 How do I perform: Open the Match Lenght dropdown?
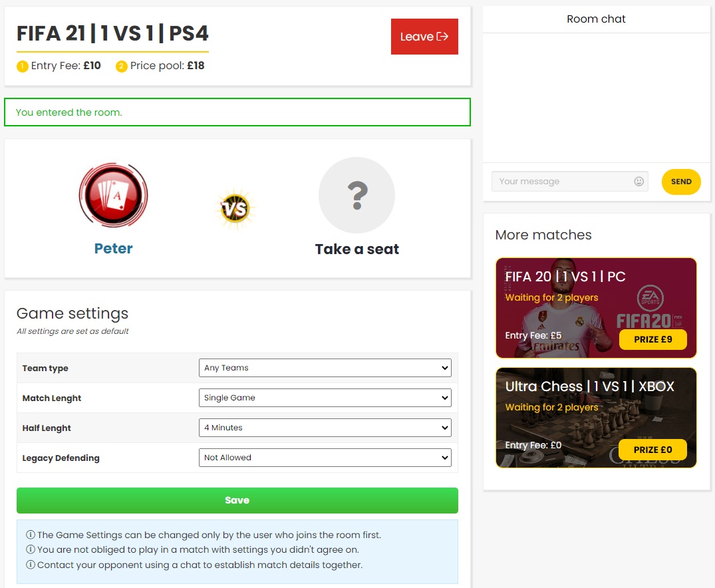pos(325,398)
